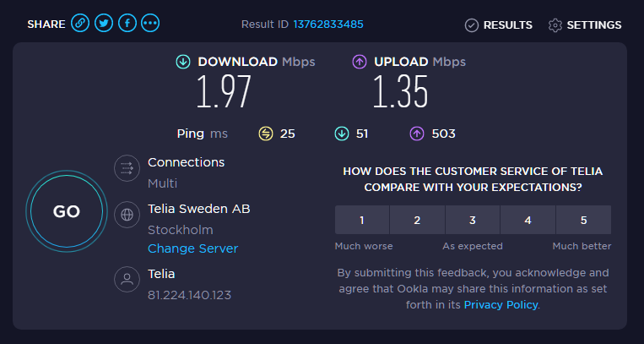Start speed test with GO button
This screenshot has width=644, height=344.
[67, 211]
